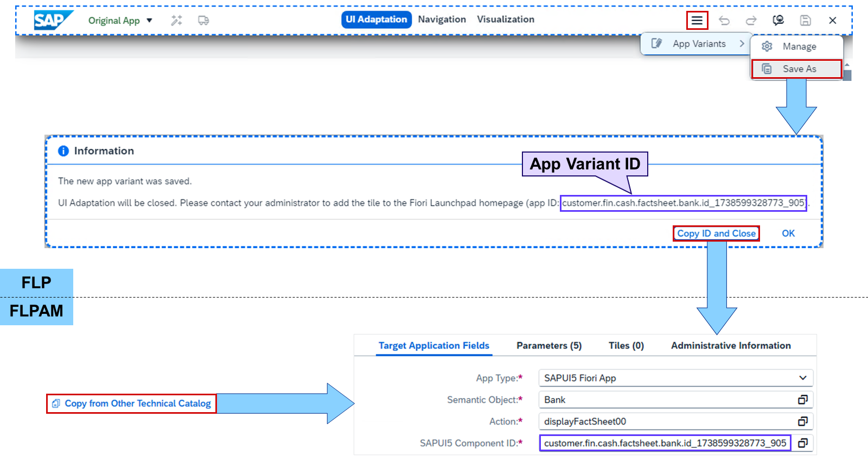This screenshot has width=868, height=461.
Task: Click the Action input field
Action: (x=676, y=421)
